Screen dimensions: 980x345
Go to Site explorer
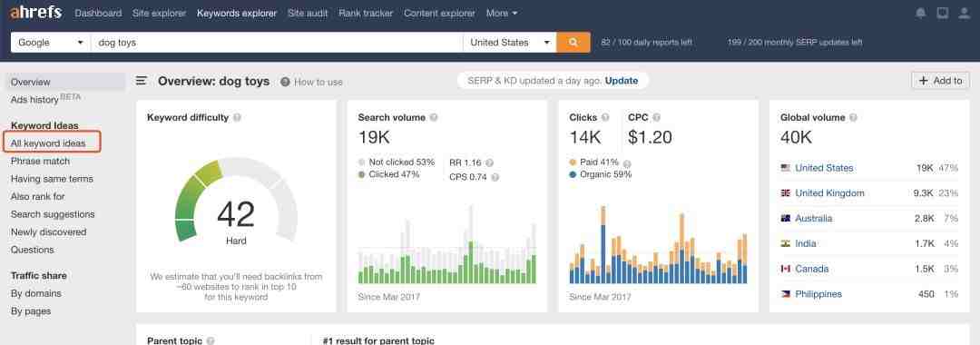tap(160, 13)
